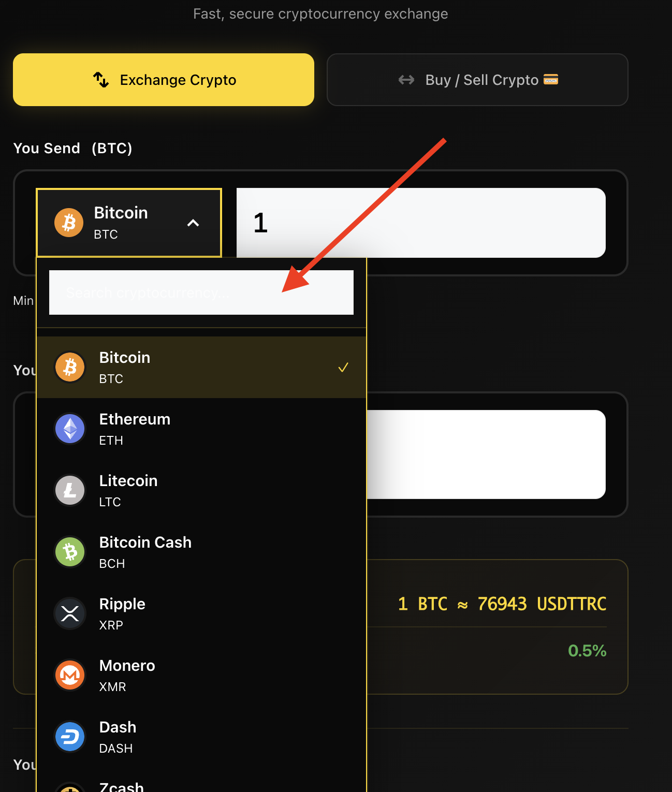Image resolution: width=672 pixels, height=792 pixels.
Task: Click the Dash blue logo
Action: click(x=69, y=737)
